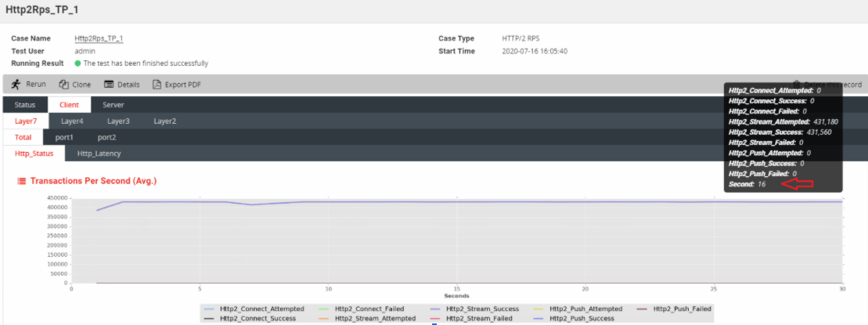Image resolution: width=868 pixels, height=325 pixels.
Task: Click the finished successfully result message
Action: tap(146, 63)
